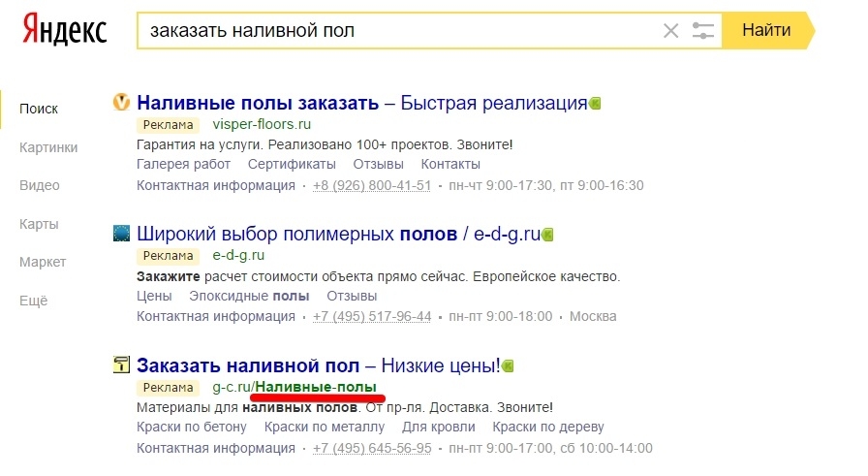
Task: Clear the search query with X icon
Action: (x=670, y=31)
